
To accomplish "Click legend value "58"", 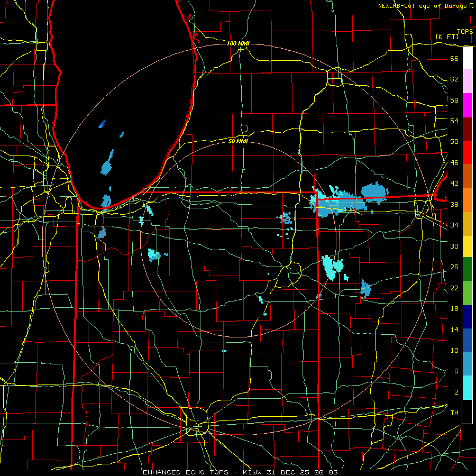I will (454, 100).
